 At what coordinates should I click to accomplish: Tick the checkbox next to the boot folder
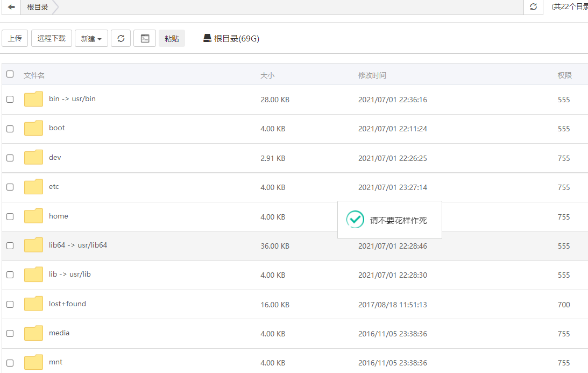point(10,128)
